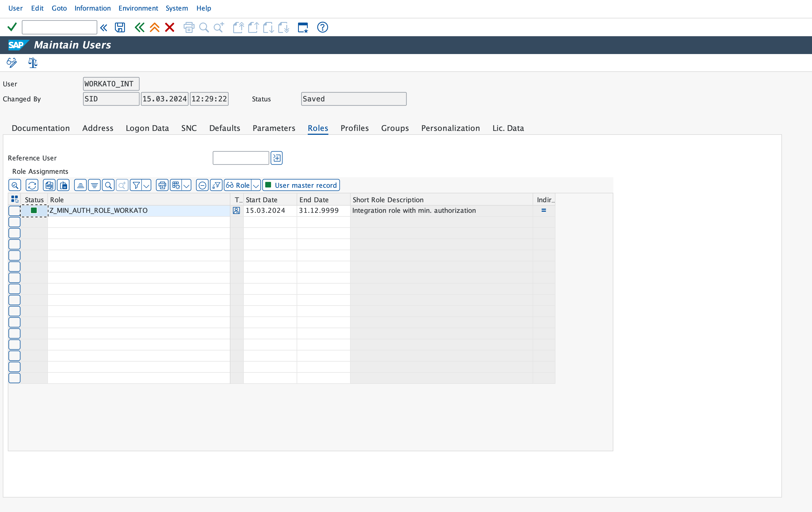Cancel with the red X icon
Image resolution: width=812 pixels, height=512 pixels.
(x=170, y=27)
